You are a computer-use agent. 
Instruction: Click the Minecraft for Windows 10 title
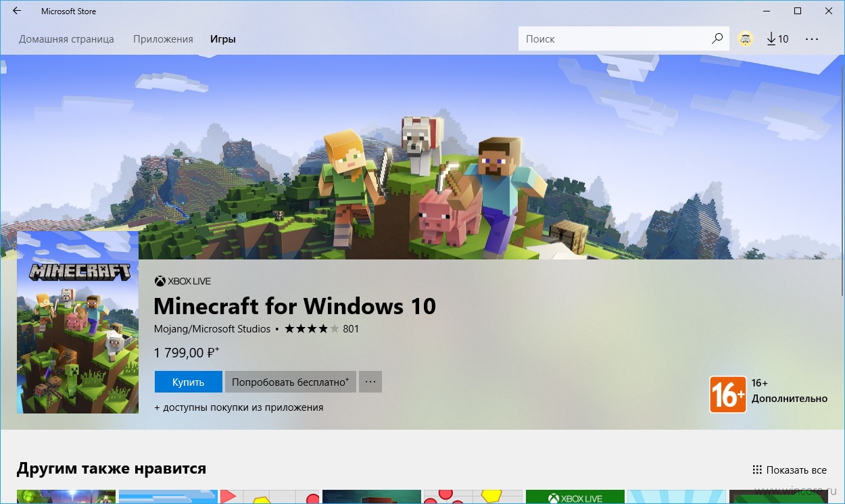(x=295, y=306)
